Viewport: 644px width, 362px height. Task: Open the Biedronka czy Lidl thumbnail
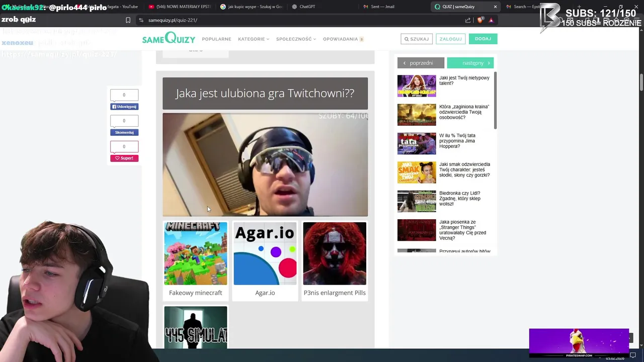[x=417, y=201]
